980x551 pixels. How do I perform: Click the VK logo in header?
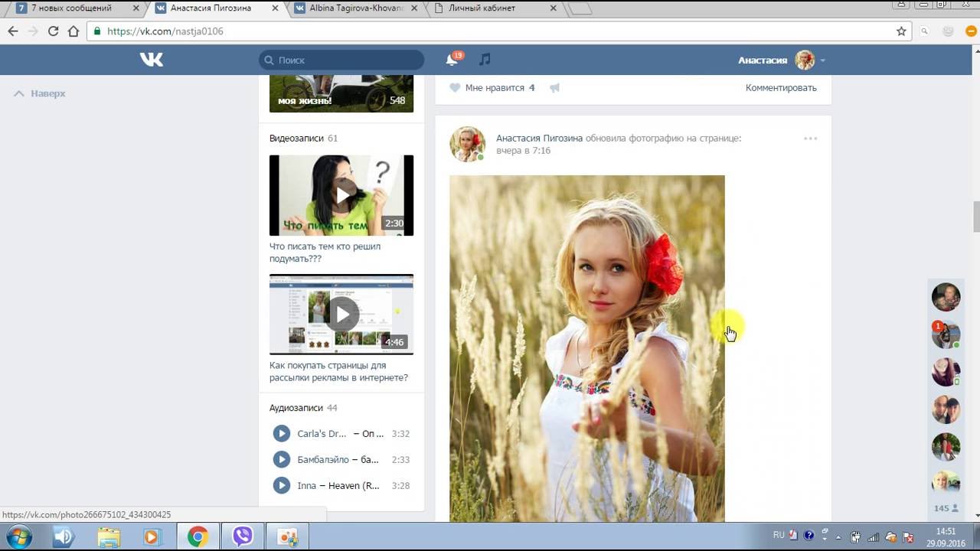tap(152, 60)
